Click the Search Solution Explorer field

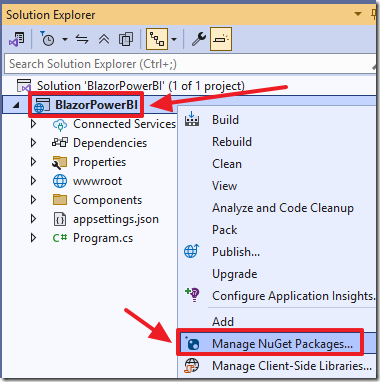[x=190, y=64]
